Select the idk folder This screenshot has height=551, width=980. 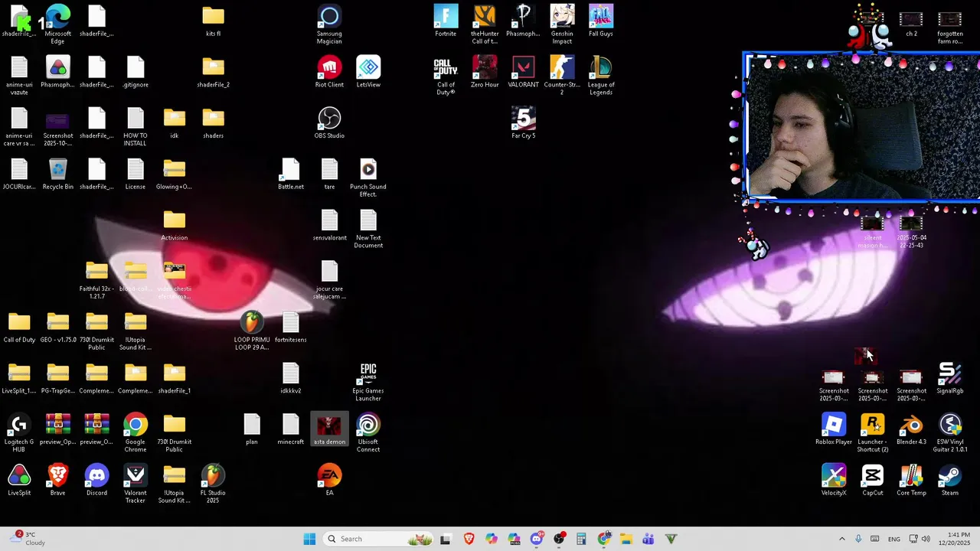tap(175, 123)
